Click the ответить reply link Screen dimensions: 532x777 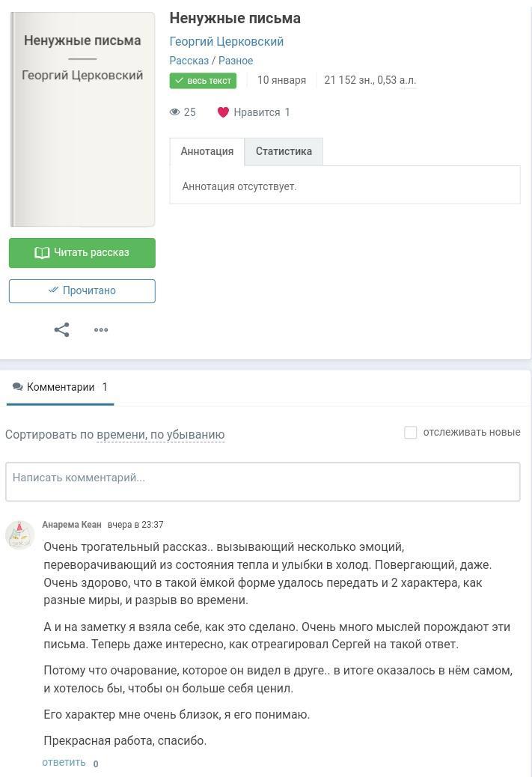(x=64, y=762)
